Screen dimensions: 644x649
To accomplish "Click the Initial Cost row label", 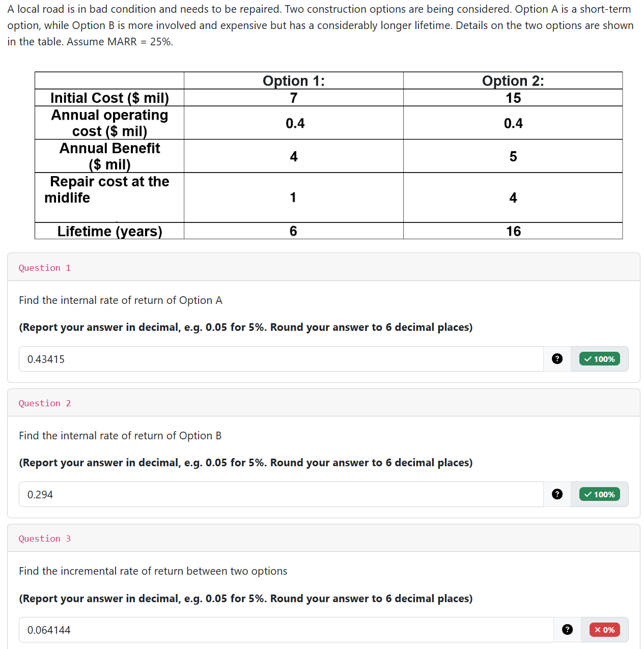I will 109,98.
